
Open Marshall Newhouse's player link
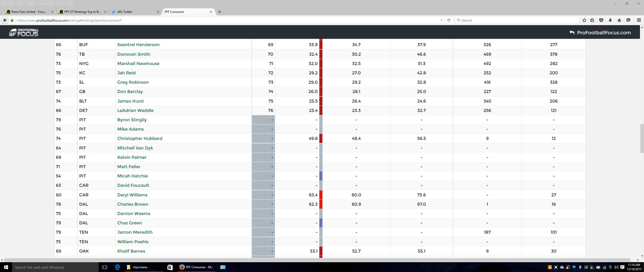(138, 64)
